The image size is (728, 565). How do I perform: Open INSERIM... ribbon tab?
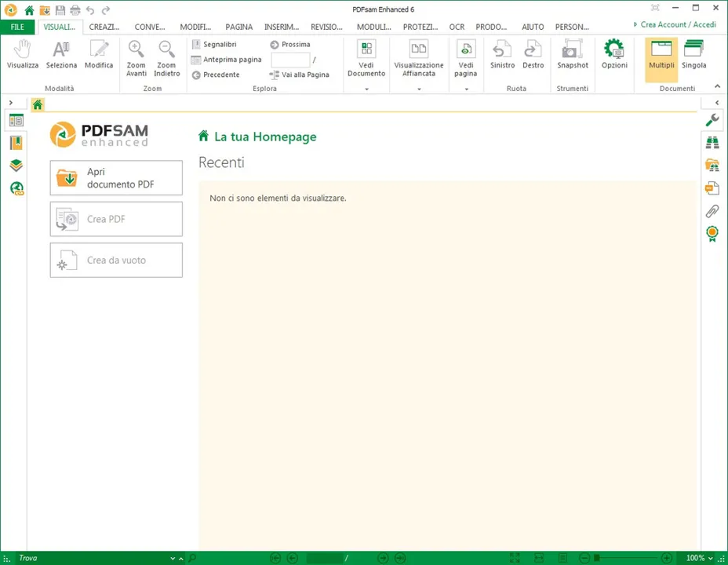282,27
